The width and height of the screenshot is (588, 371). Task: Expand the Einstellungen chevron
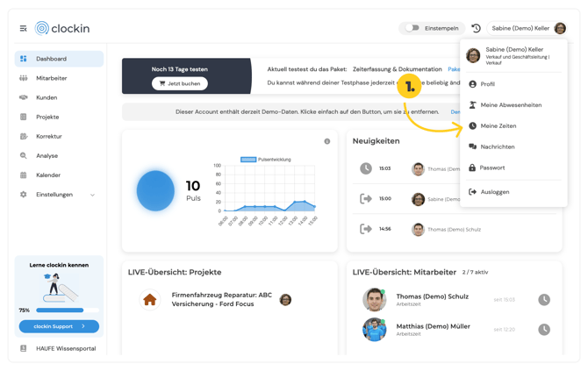(x=93, y=195)
